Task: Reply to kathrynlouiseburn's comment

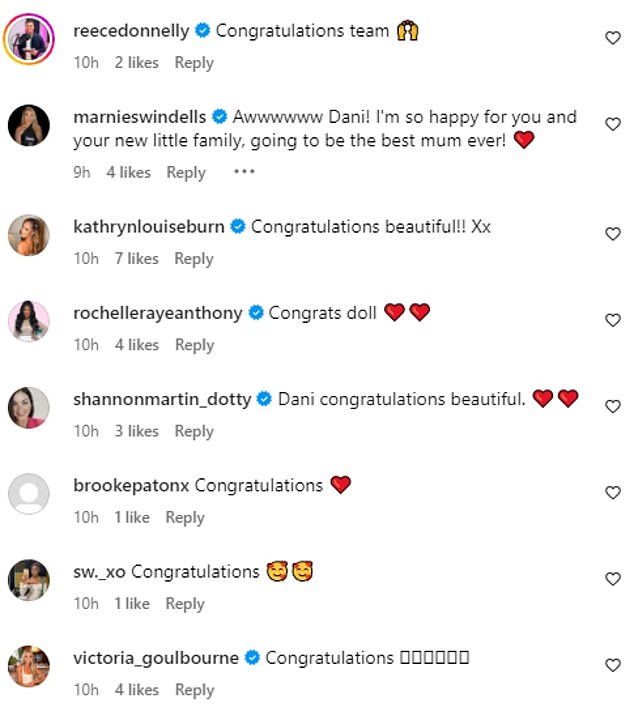Action: pyautogui.click(x=194, y=259)
